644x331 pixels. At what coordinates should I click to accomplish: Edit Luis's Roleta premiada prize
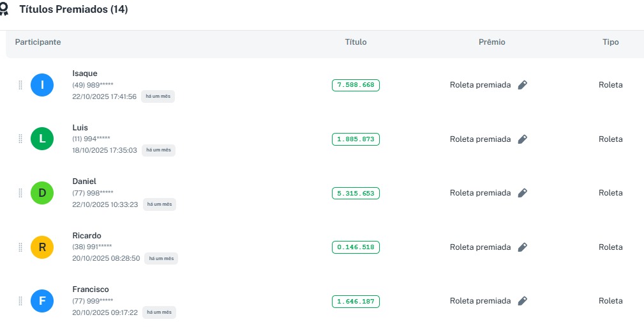[x=522, y=139]
